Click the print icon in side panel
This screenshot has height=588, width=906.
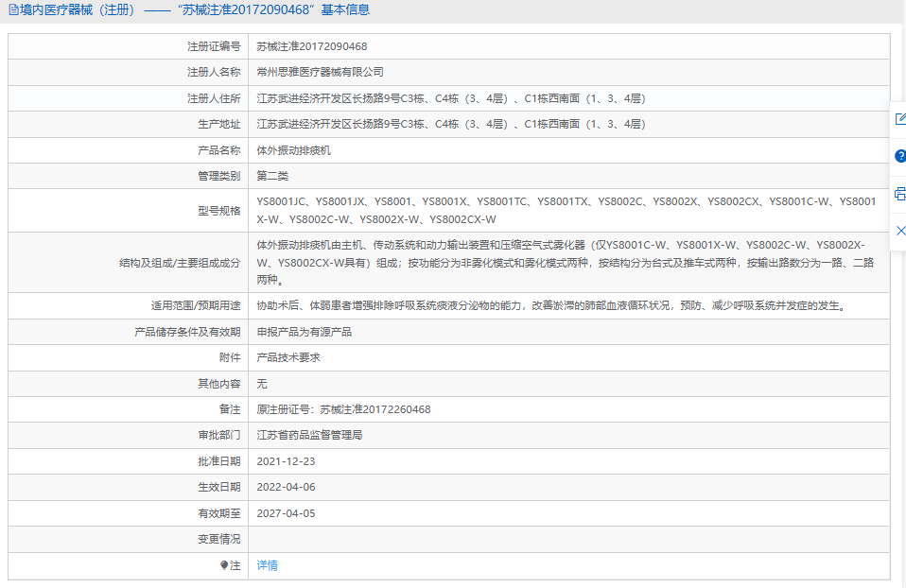point(899,194)
